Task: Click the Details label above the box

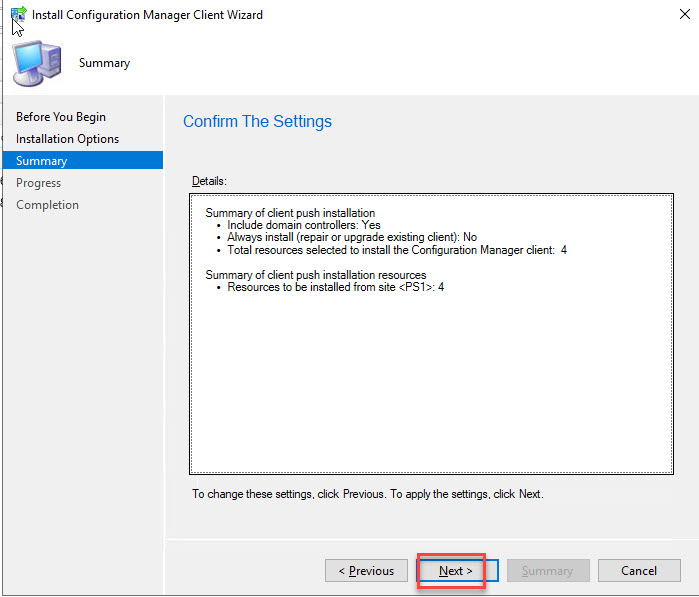Action: click(209, 181)
